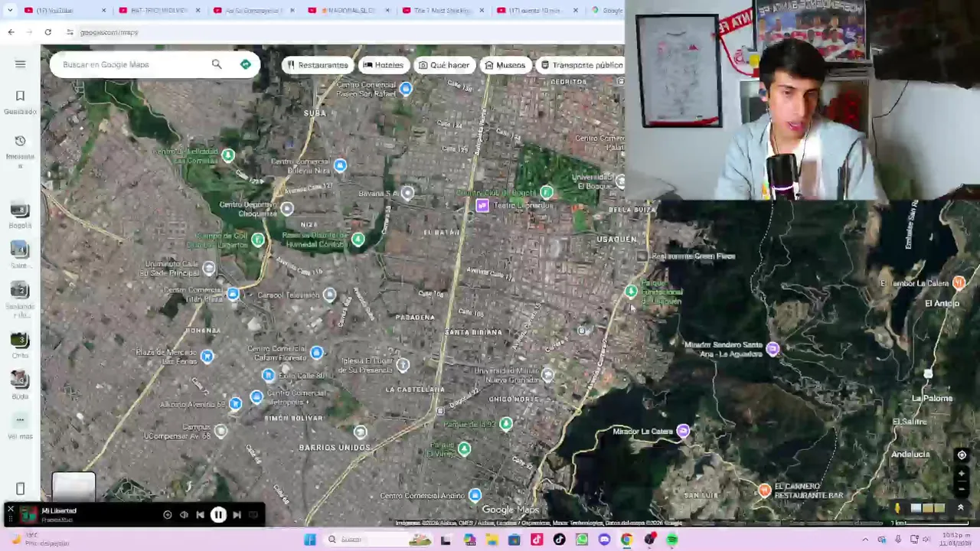
Task: Open recent history icon in sidebar
Action: (x=21, y=141)
